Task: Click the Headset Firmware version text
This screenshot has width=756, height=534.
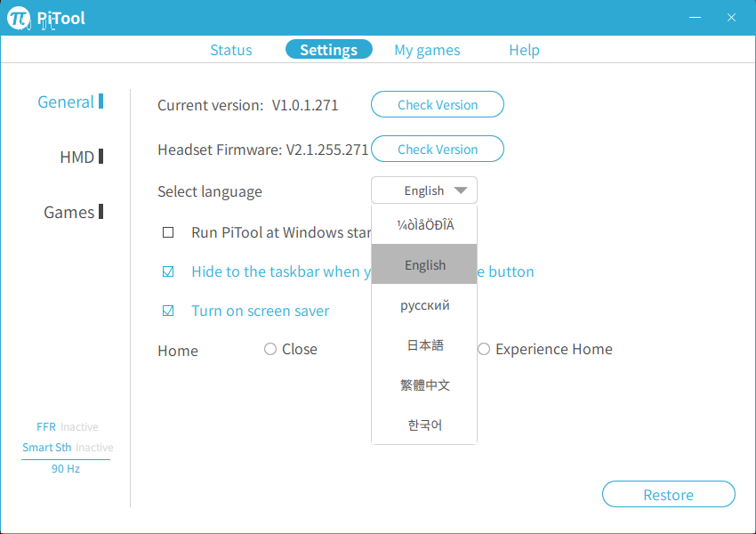Action: [262, 150]
